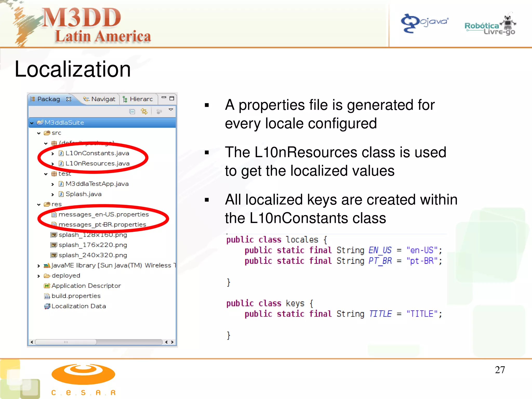Image resolution: width=532 pixels, height=399 pixels.
Task: Select Localization Data entry
Action: 79,306
